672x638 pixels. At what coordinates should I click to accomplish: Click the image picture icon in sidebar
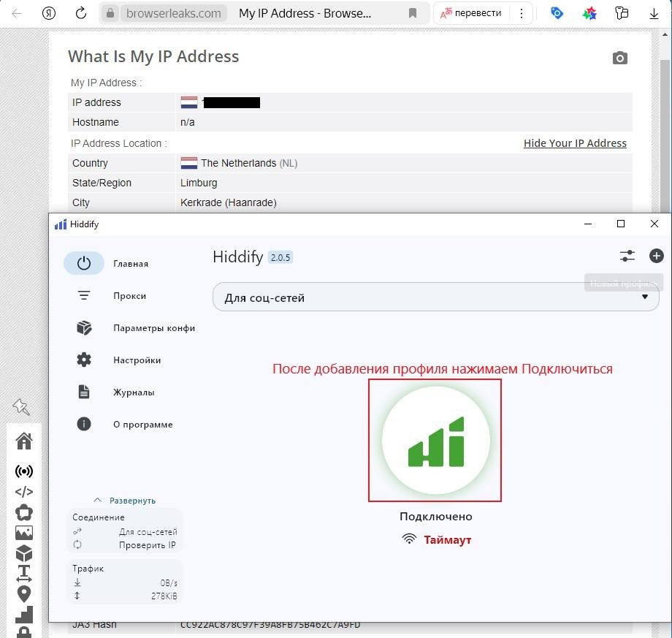pyautogui.click(x=24, y=533)
